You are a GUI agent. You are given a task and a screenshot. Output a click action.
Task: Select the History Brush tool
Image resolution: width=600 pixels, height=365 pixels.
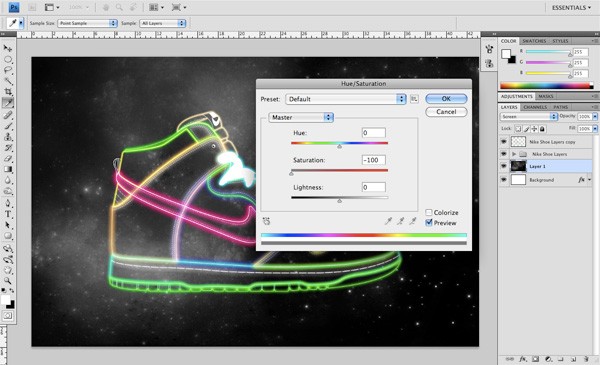point(8,148)
